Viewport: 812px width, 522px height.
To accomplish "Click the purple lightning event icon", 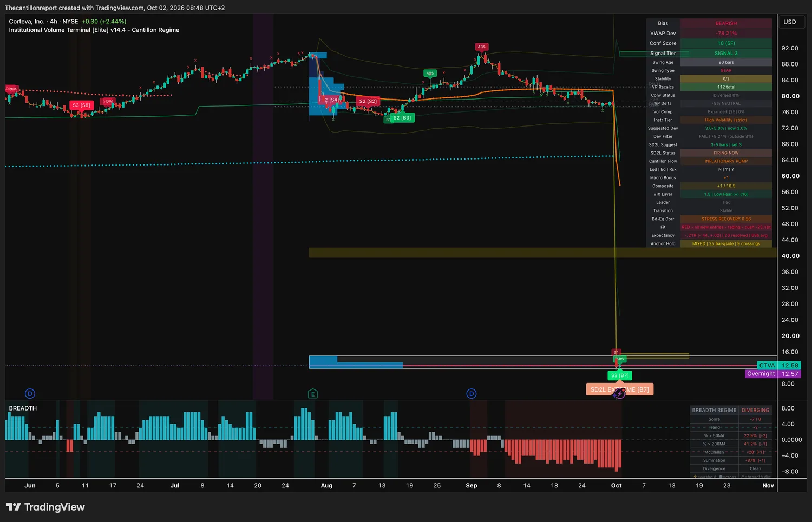I will [620, 393].
